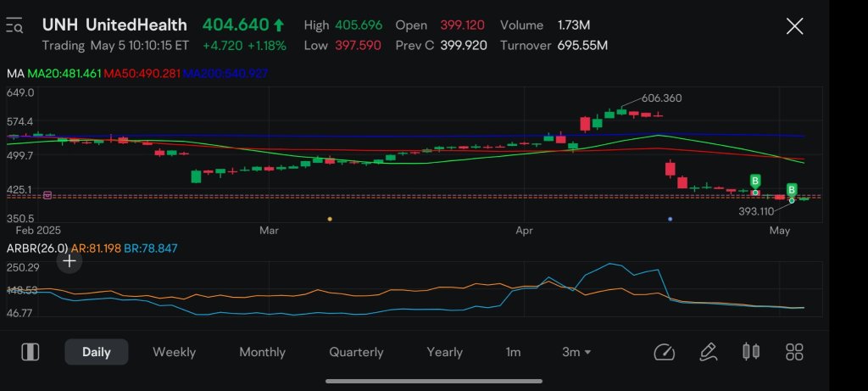
Task: Tap the UNH UnitedHealth ticker title
Action: [x=114, y=25]
